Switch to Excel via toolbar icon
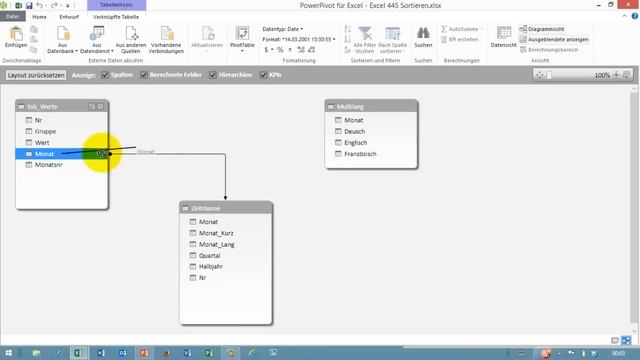 (18, 5)
